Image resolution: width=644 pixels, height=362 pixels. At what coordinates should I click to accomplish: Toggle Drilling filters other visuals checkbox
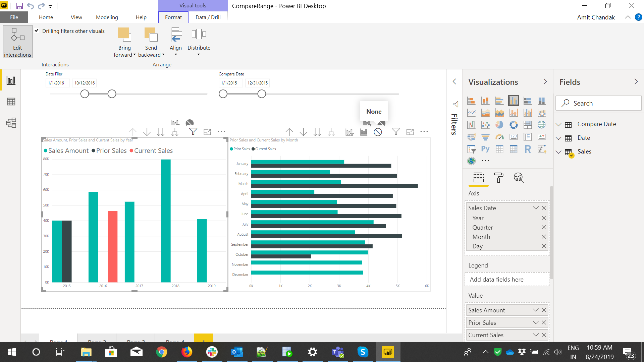coord(37,31)
